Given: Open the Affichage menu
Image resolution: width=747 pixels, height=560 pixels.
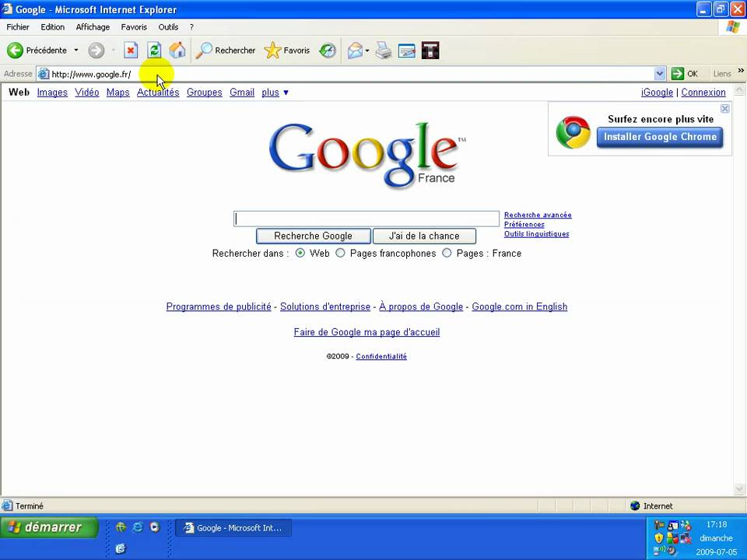Looking at the screenshot, I should click(x=93, y=27).
